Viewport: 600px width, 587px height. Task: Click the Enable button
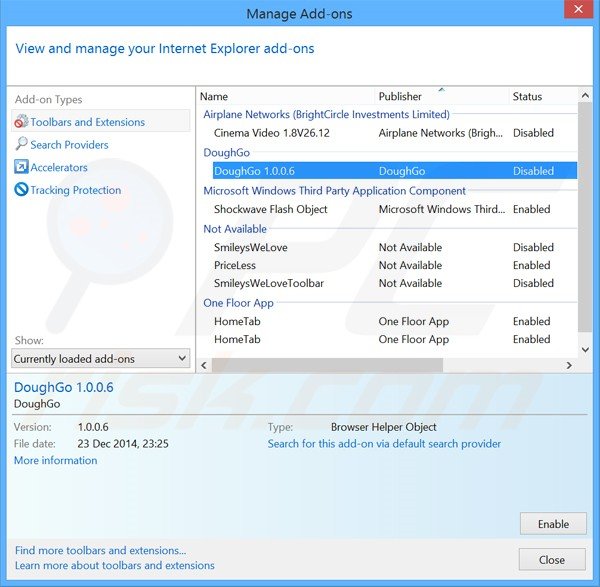point(553,523)
